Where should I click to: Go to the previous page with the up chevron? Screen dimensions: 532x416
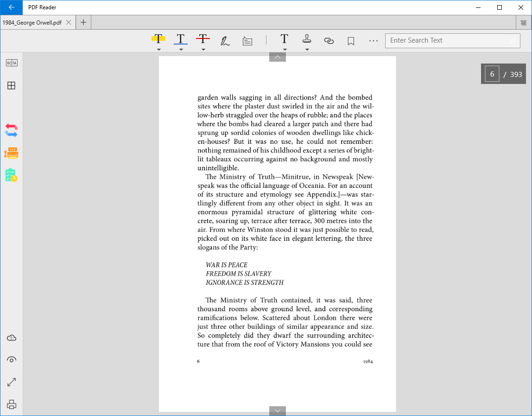coord(278,57)
